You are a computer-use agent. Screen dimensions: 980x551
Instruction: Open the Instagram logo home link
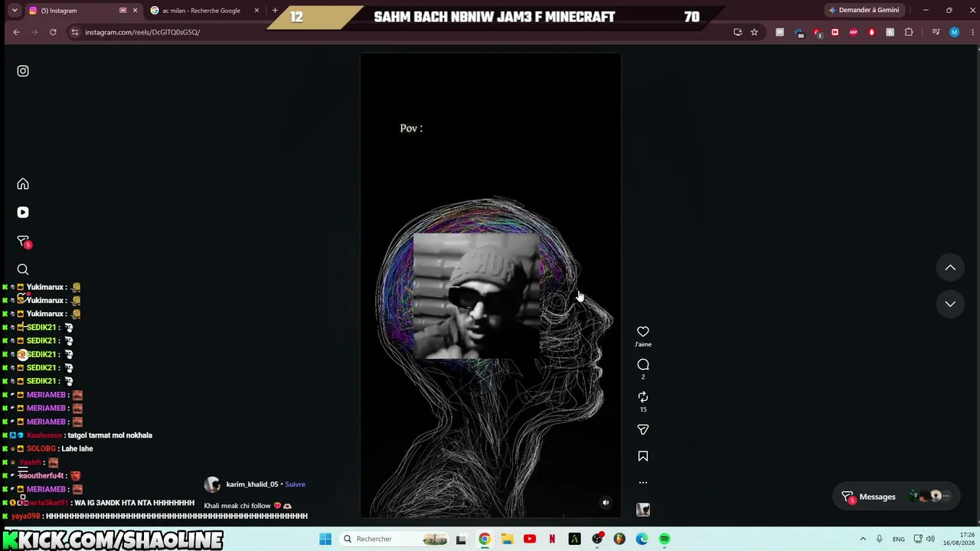(23, 71)
